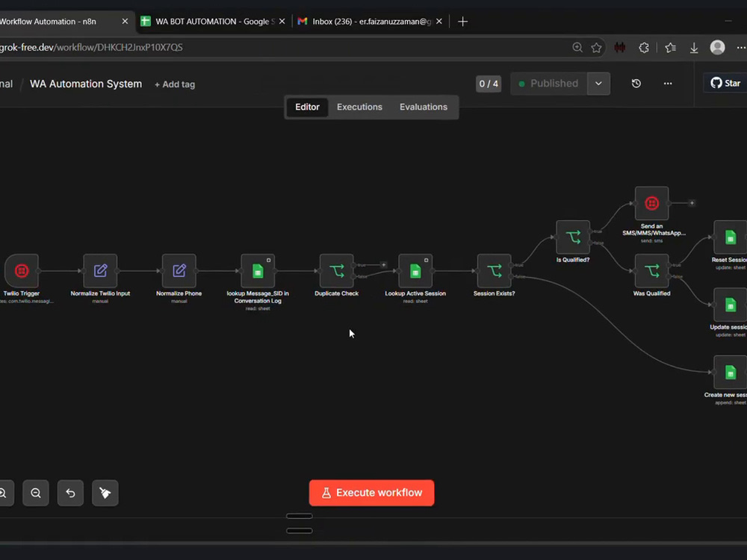Click the Execute workflow button
747x560 pixels.
click(371, 493)
